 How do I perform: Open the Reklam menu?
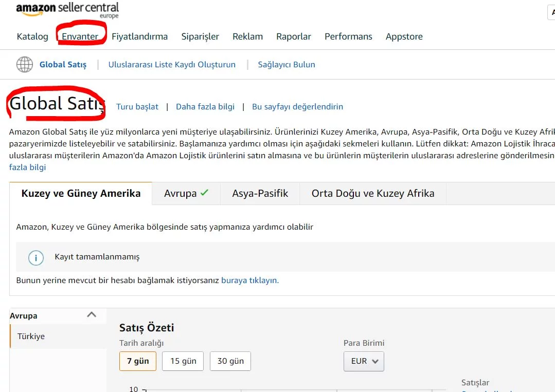247,36
